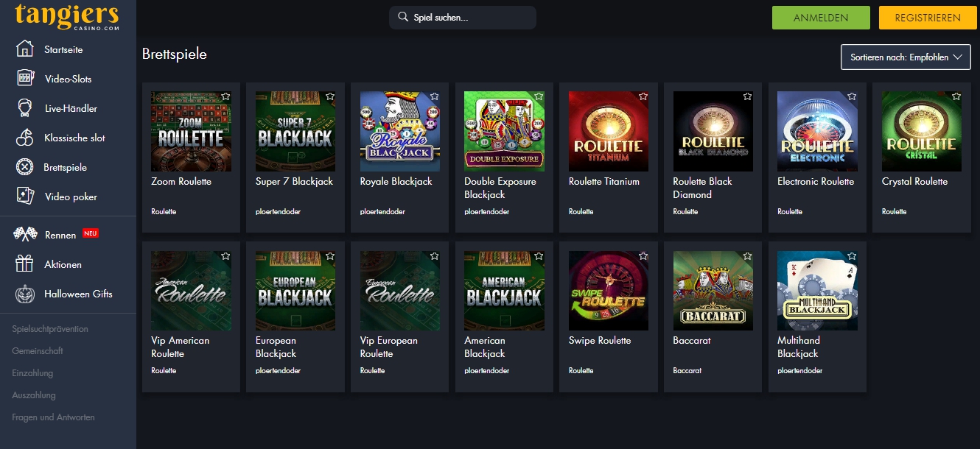This screenshot has height=449, width=980.
Task: Open Einzahlung link
Action: coord(32,373)
